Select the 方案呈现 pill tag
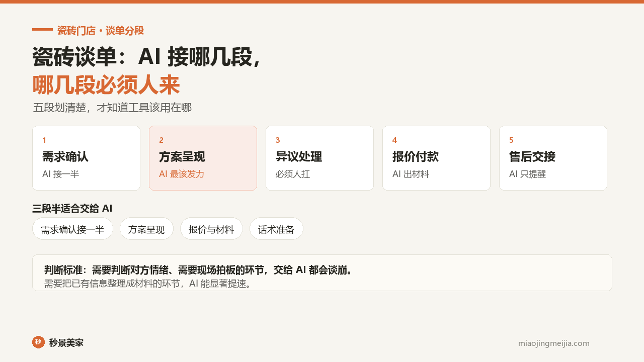Screen dimensions: 644x362 pyautogui.click(x=146, y=229)
